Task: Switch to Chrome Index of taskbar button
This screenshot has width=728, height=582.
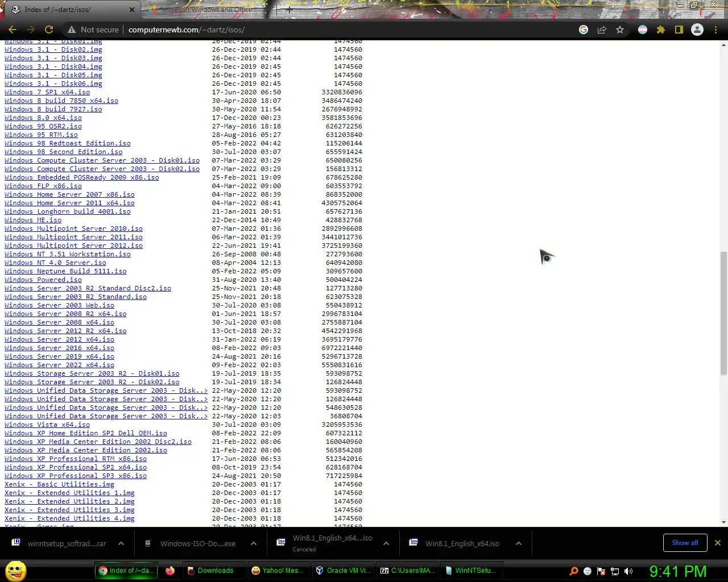Action: coord(125,571)
